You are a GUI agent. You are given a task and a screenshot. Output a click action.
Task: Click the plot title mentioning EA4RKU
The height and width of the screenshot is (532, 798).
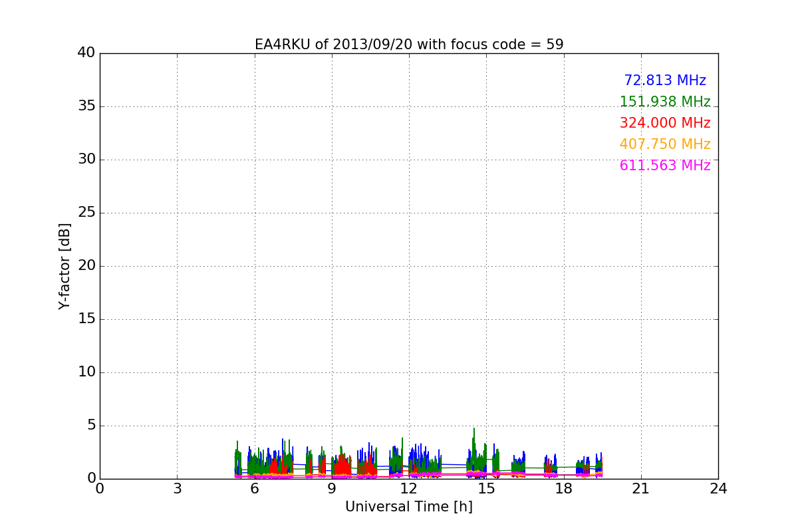coord(409,45)
